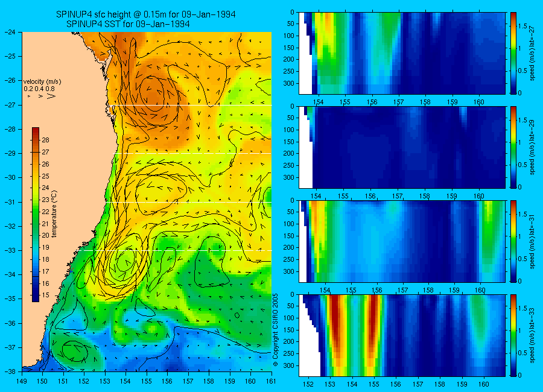Click the "1.5" tick on the lat=-33 speed scale
This screenshot has height=392, width=543.
522,308
